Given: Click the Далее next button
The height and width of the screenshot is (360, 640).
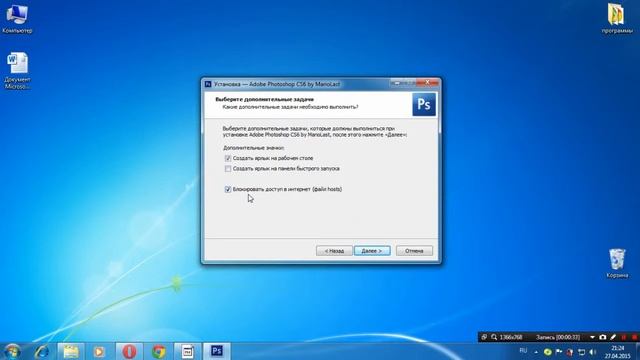Looking at the screenshot, I should [372, 251].
